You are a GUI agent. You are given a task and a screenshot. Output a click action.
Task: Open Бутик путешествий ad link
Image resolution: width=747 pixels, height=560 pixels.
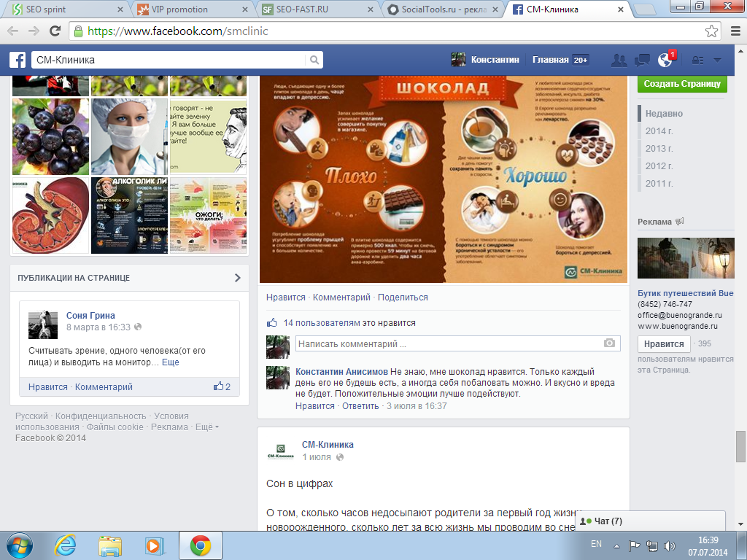tap(686, 293)
